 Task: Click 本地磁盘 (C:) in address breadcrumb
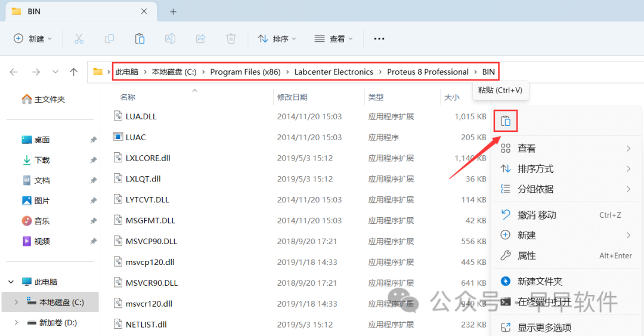coord(174,72)
